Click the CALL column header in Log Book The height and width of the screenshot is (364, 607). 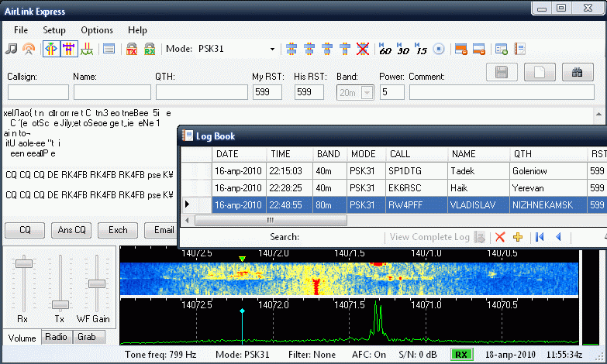(x=416, y=154)
